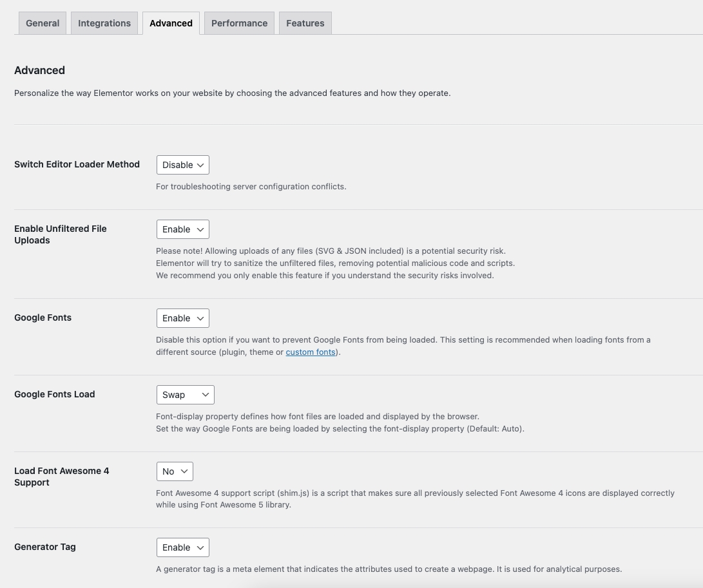This screenshot has width=703, height=588.
Task: Expand the Generator Tag dropdown
Action: (x=183, y=547)
